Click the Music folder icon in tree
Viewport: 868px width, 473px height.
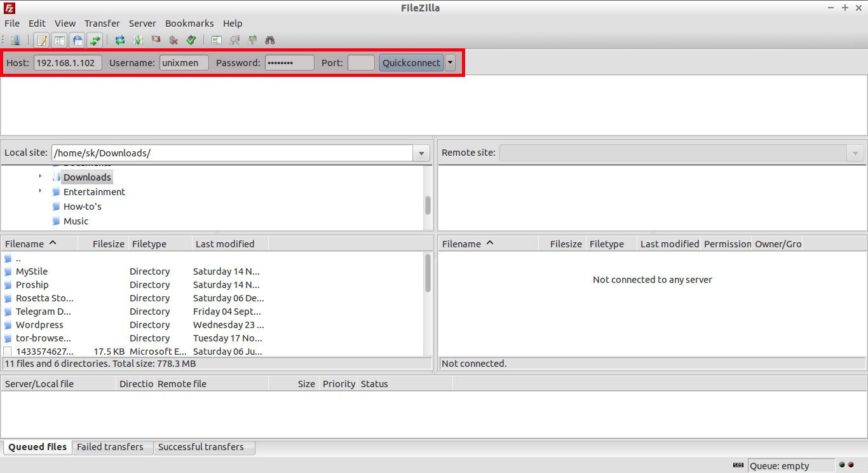click(57, 221)
